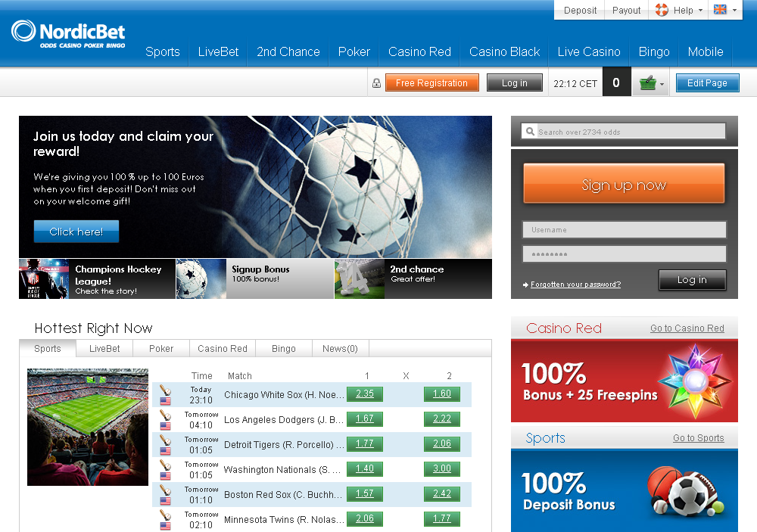Select odds 1.57 for Boston Red Sox
The image size is (757, 532).
365,494
